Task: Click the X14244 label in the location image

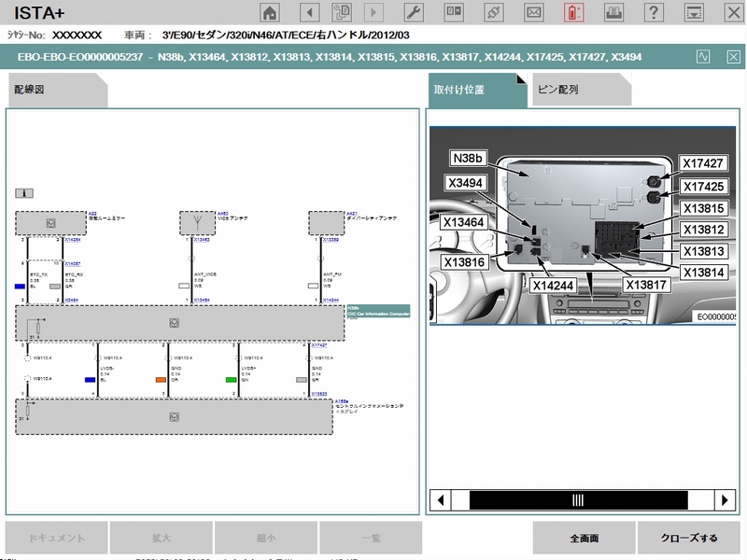Action: coord(553,286)
